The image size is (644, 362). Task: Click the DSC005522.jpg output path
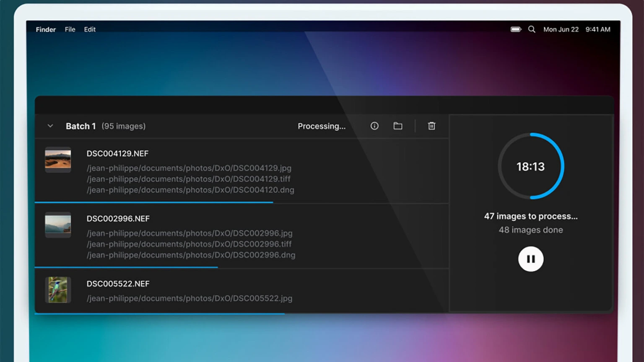189,298
